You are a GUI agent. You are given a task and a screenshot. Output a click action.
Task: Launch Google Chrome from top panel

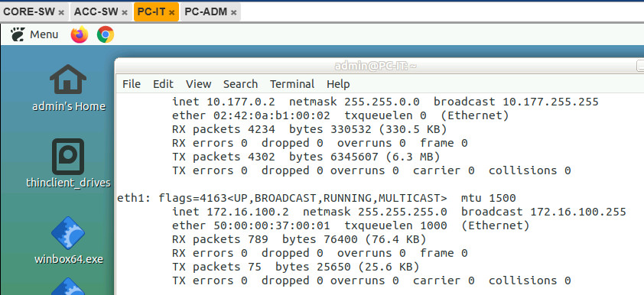coord(106,35)
